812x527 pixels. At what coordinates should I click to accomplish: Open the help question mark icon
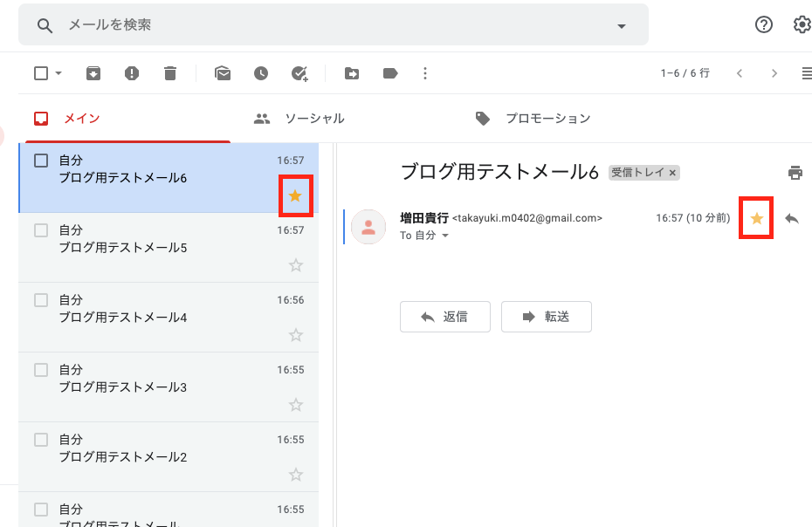763,24
